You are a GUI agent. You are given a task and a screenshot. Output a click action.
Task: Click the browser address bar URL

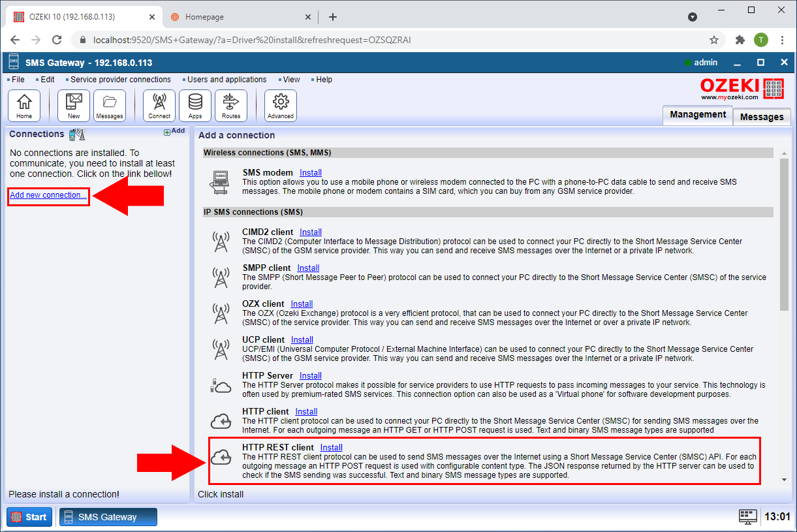click(252, 40)
